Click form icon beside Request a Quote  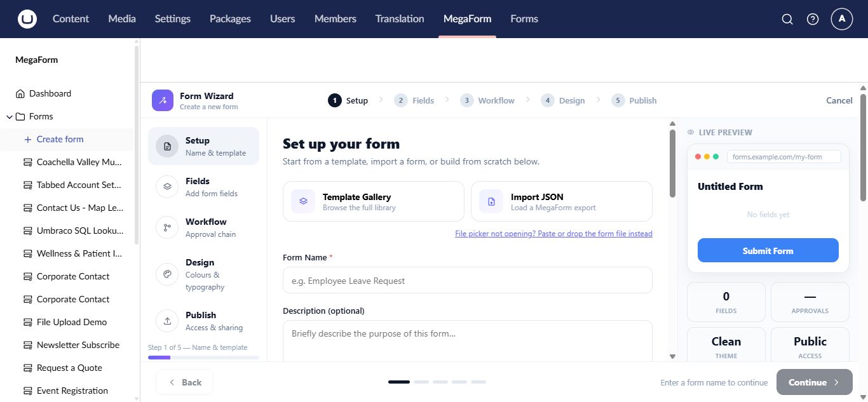pyautogui.click(x=27, y=368)
